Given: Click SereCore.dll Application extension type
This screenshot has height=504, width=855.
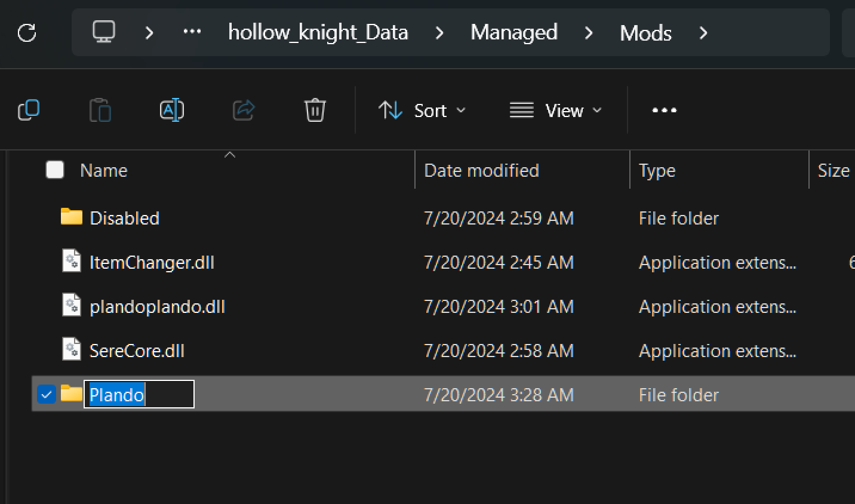Looking at the screenshot, I should [717, 351].
